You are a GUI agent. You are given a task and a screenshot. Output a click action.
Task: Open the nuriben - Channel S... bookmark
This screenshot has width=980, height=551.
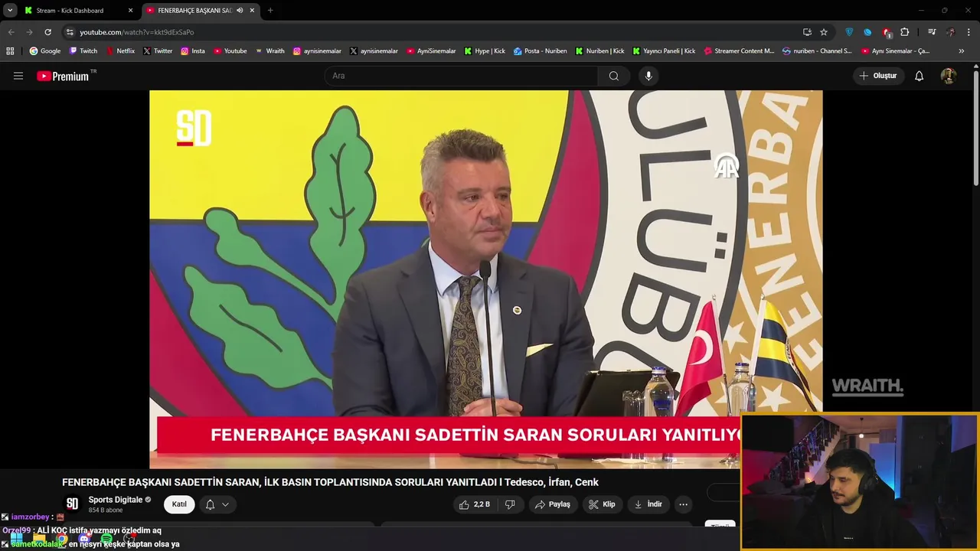tap(817, 51)
